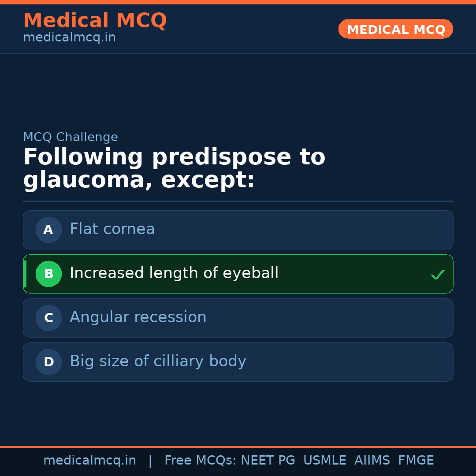Click the green checkmark on correct answer

pos(438,275)
